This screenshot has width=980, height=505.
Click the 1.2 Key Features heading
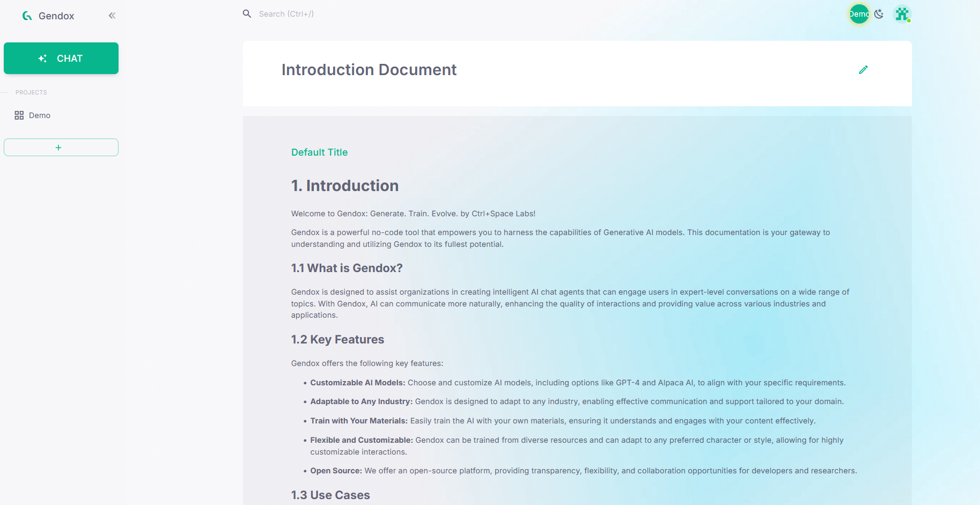click(x=337, y=339)
